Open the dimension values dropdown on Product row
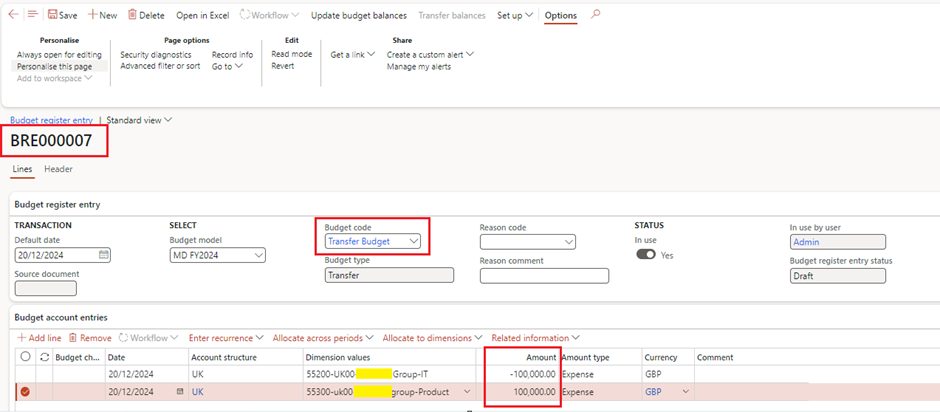The width and height of the screenshot is (940, 412). click(x=467, y=392)
